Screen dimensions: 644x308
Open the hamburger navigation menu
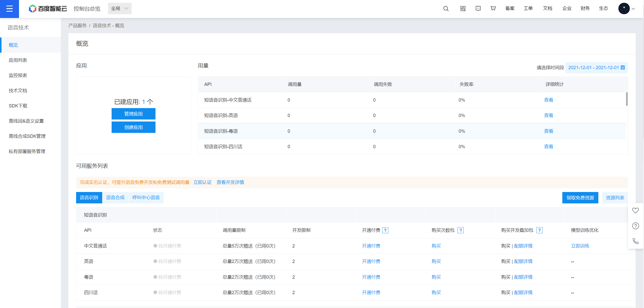[x=9, y=9]
